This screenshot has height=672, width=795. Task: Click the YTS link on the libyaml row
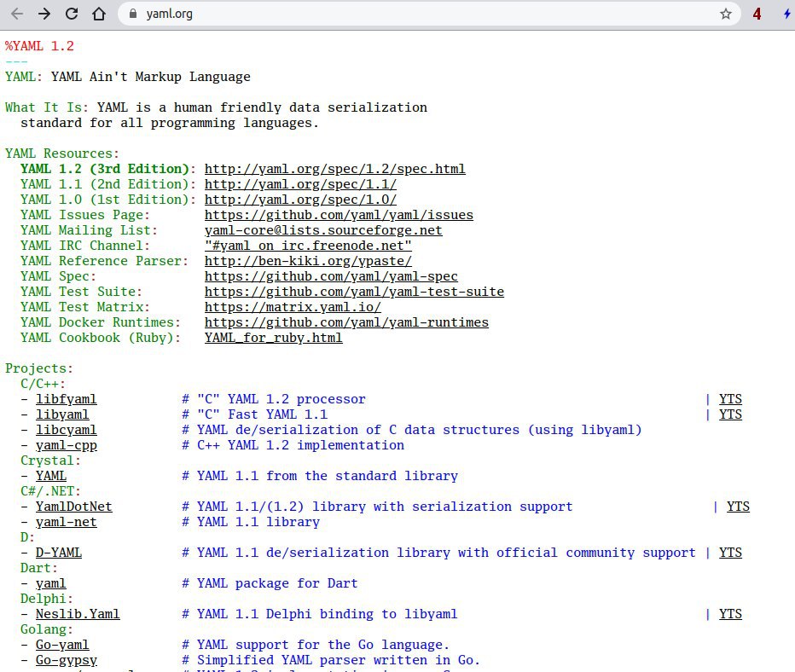[730, 414]
